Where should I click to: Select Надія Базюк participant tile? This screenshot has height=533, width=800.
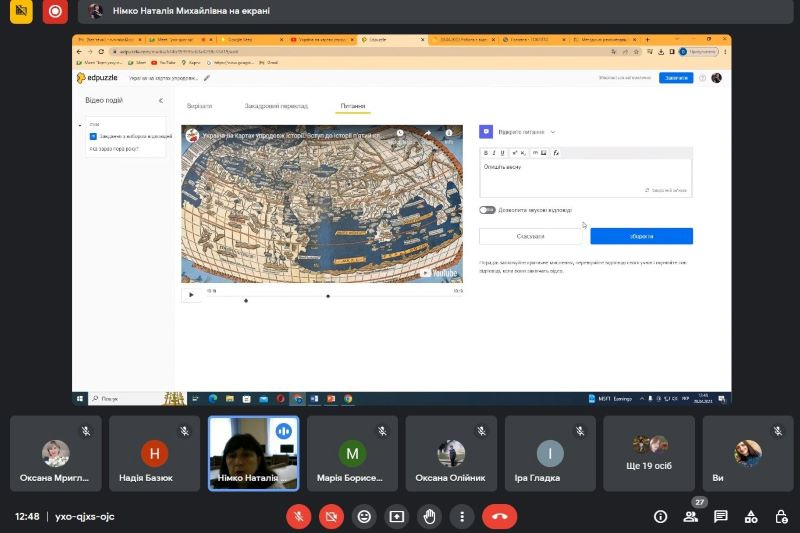click(x=155, y=453)
